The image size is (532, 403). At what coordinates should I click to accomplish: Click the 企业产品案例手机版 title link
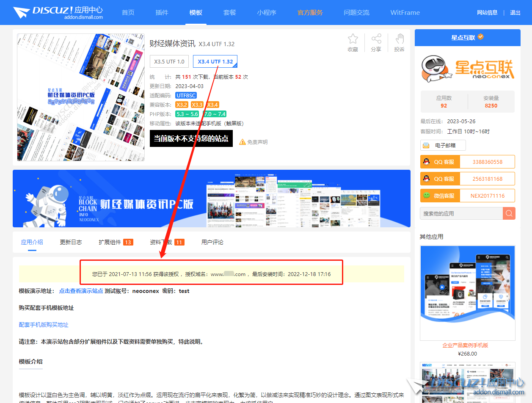tap(465, 345)
